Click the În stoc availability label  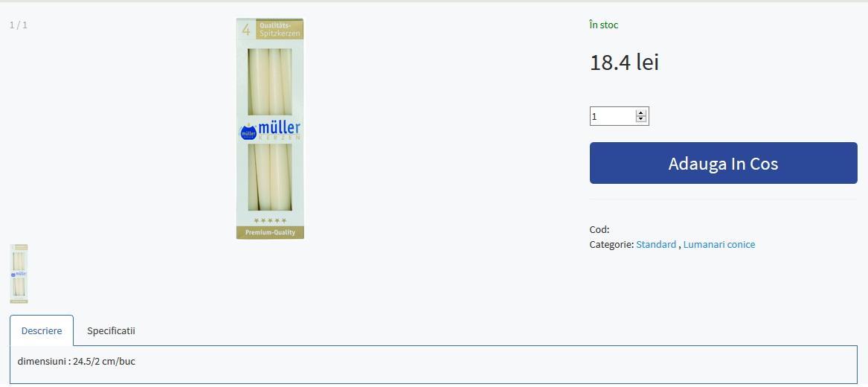tap(604, 25)
